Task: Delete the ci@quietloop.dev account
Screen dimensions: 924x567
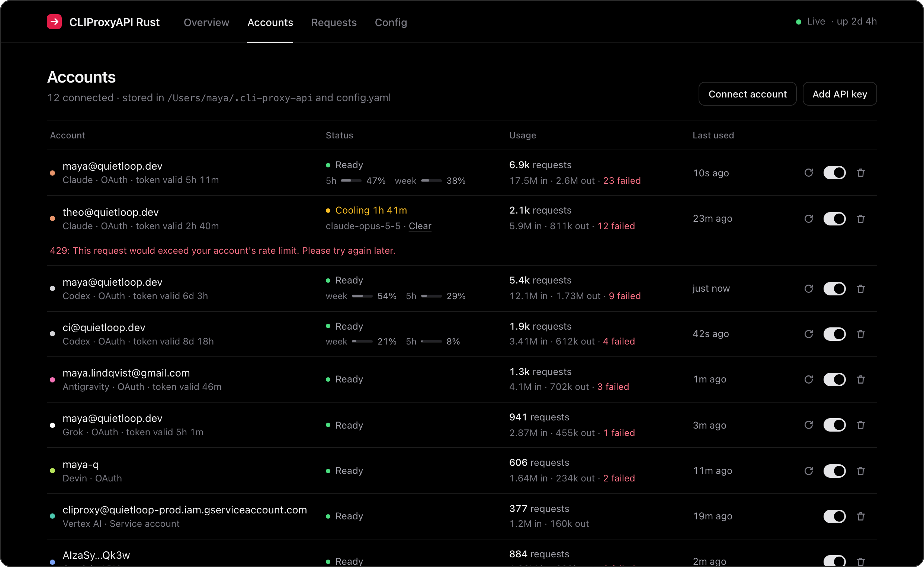Action: [x=861, y=334]
